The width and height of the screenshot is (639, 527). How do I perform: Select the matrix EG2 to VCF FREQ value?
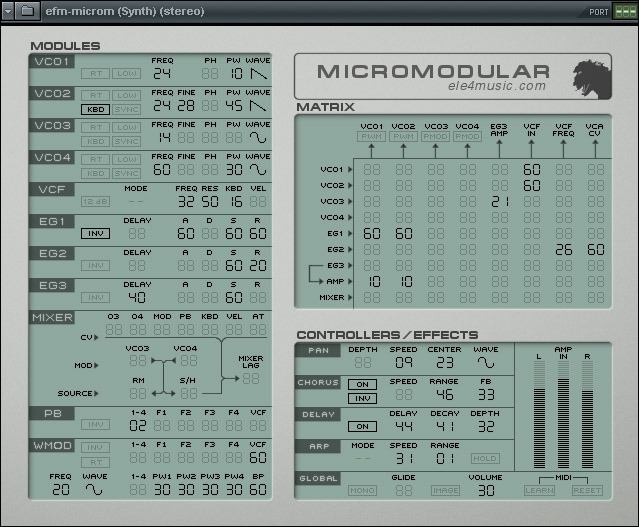point(564,249)
